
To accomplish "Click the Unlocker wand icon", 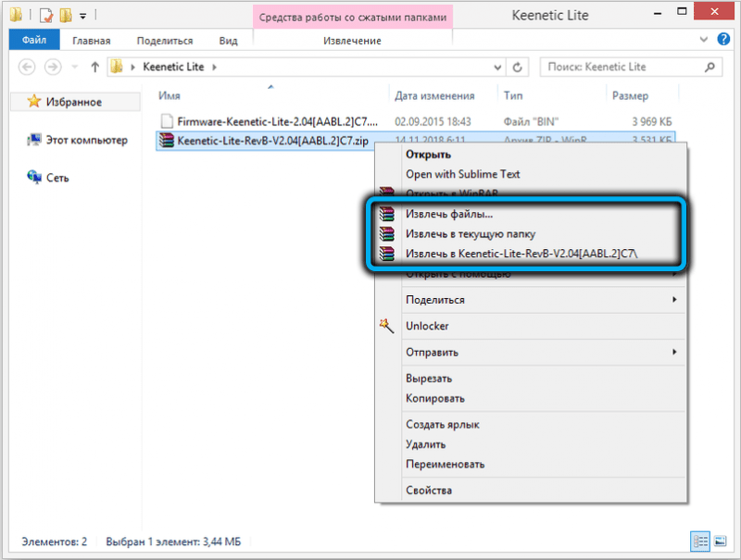I will point(386,326).
